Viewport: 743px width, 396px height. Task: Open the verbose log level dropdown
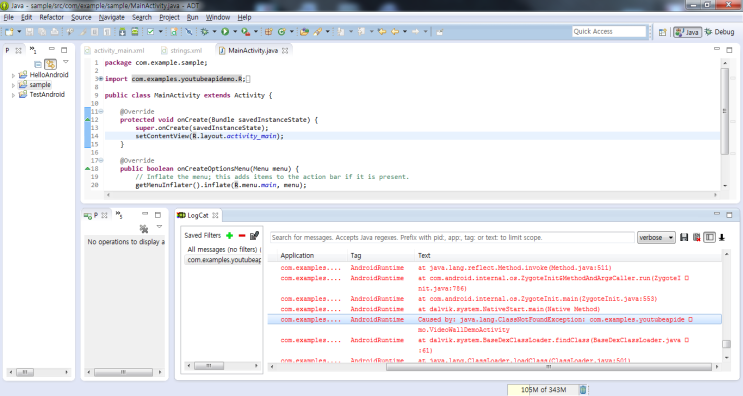(x=656, y=237)
